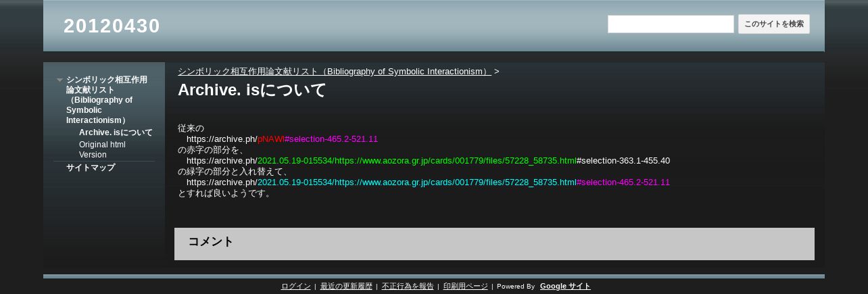
Task: Click the white #selection-363.1-455.40 text
Action: (x=623, y=161)
